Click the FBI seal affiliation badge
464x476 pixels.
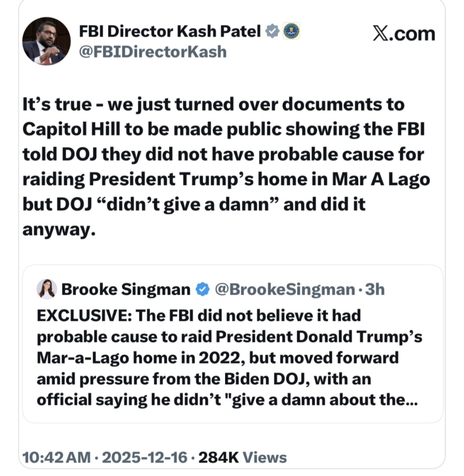pyautogui.click(x=291, y=31)
